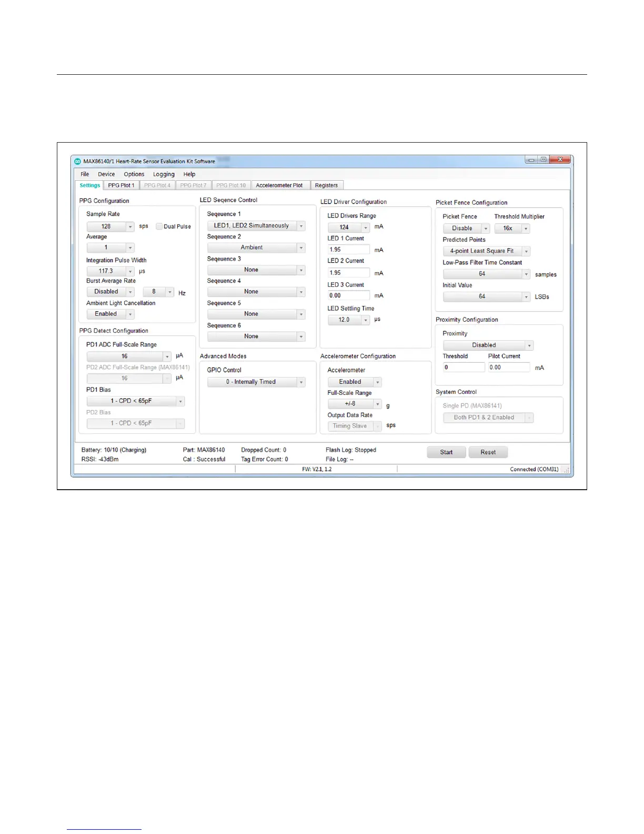Viewport: 644px width, 834px height.
Task: Click the Battery: 10/10 (Charging) text
Action: [114, 450]
